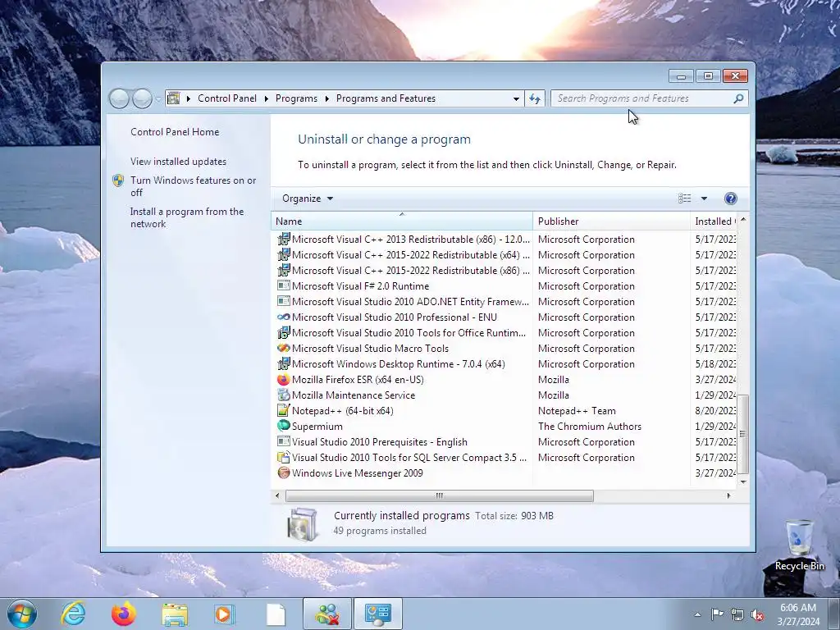Click the Mozilla Maintenance Service icon
The image size is (840, 630).
pos(283,395)
